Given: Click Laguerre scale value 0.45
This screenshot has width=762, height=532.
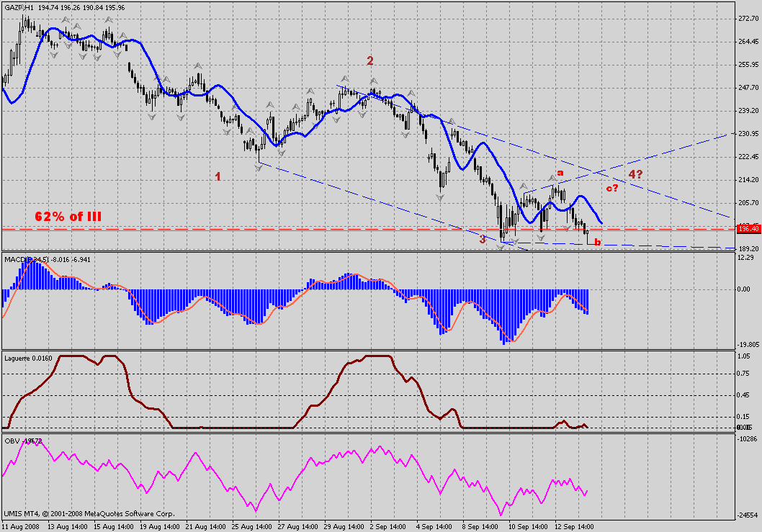Looking at the screenshot, I should pos(743,395).
